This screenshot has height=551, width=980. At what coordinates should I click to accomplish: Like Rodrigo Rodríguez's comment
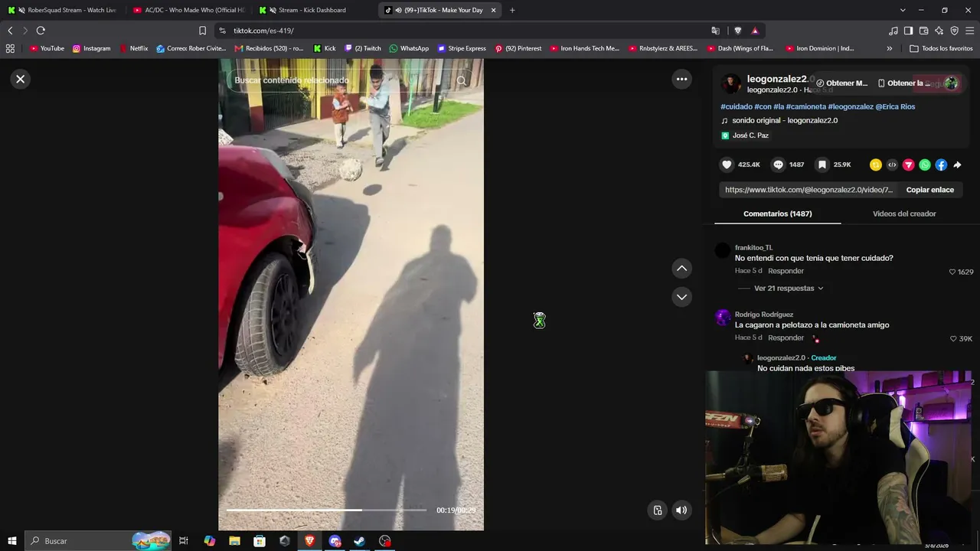[952, 338]
